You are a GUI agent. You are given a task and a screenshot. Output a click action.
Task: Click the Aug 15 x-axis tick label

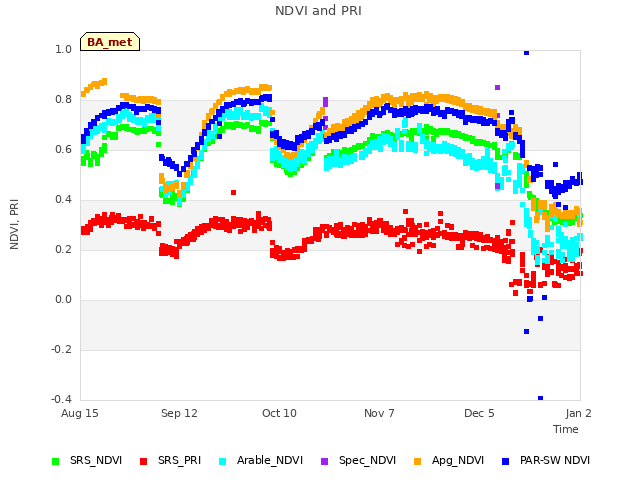(x=80, y=413)
